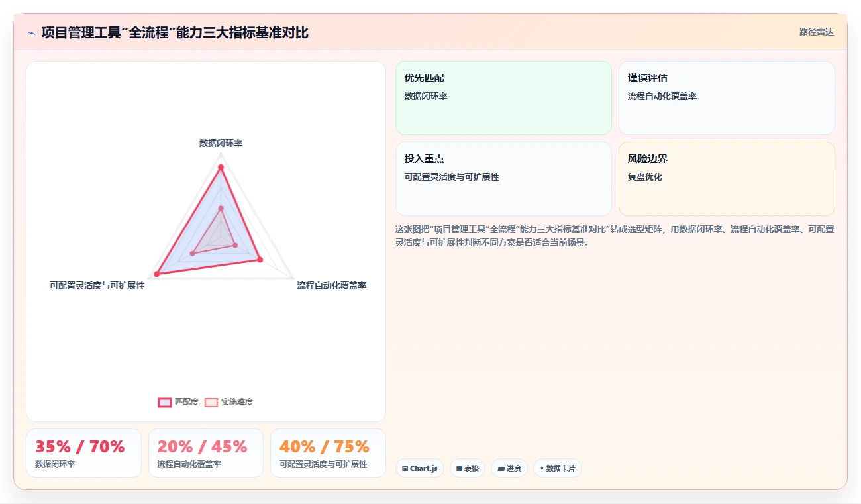Click the Chart.js tag
This screenshot has width=861, height=504.
click(x=420, y=468)
